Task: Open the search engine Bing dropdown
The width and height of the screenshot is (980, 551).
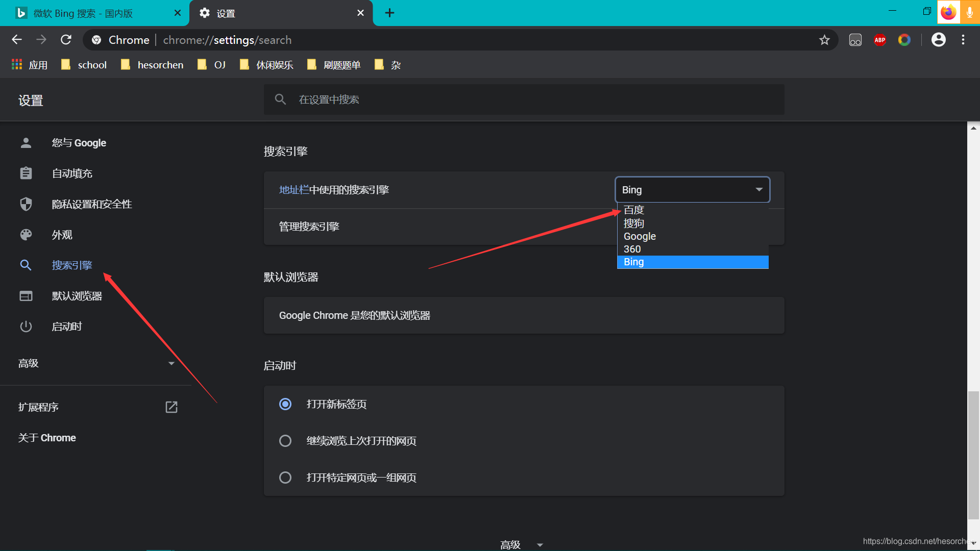Action: tap(692, 190)
